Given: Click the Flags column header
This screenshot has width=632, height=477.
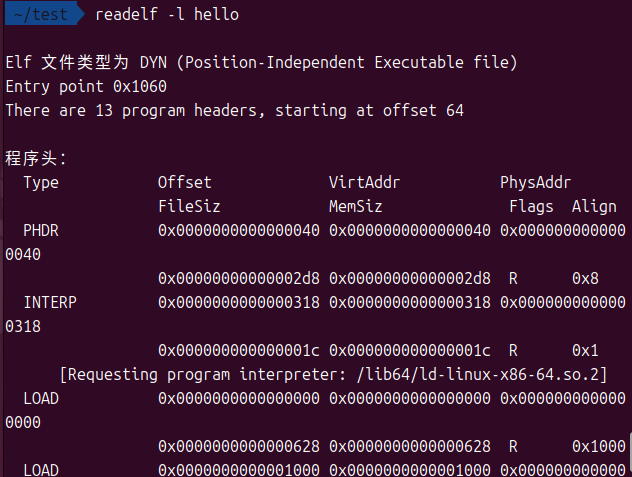Looking at the screenshot, I should click(531, 206).
